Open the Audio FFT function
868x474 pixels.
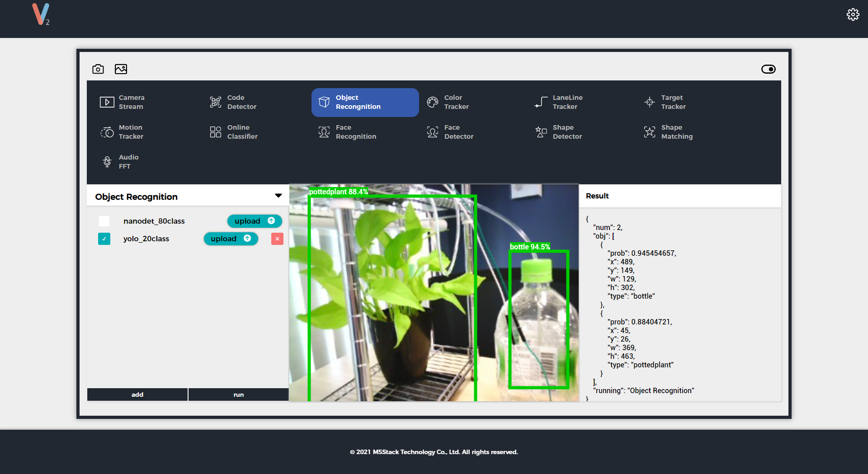click(120, 162)
